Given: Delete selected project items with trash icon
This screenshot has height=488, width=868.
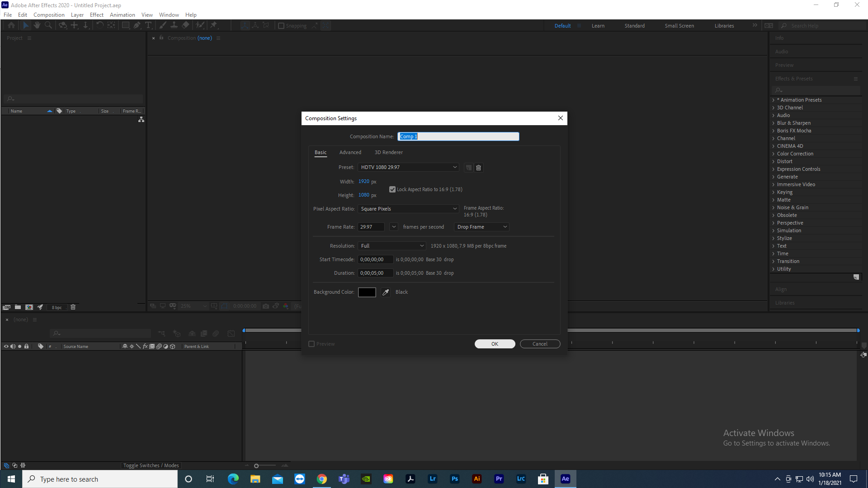Looking at the screenshot, I should tap(73, 307).
